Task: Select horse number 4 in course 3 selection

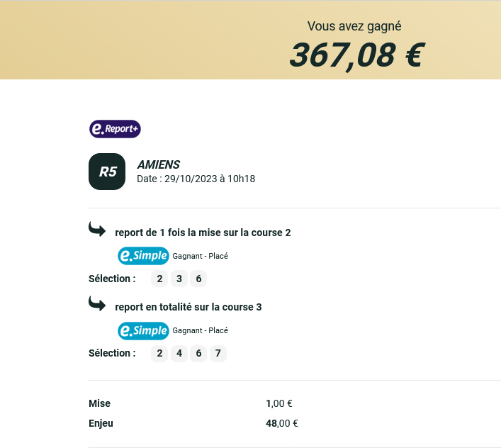Action: [x=179, y=354]
